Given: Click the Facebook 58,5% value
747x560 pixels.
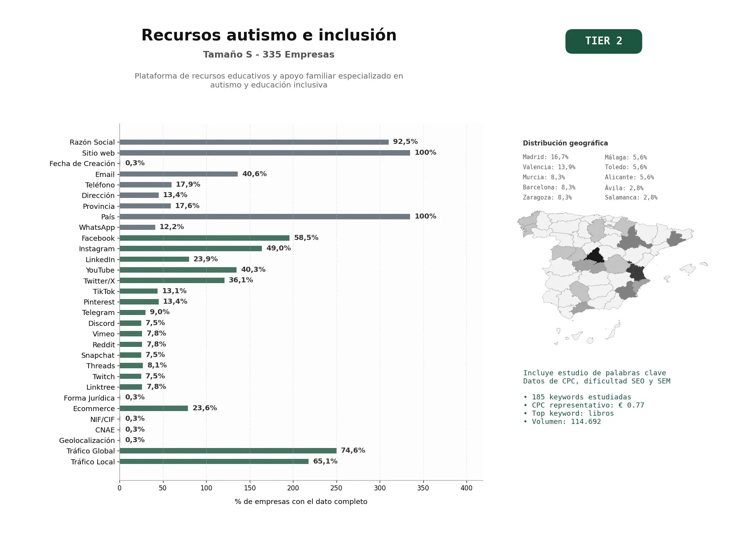Looking at the screenshot, I should point(306,238).
